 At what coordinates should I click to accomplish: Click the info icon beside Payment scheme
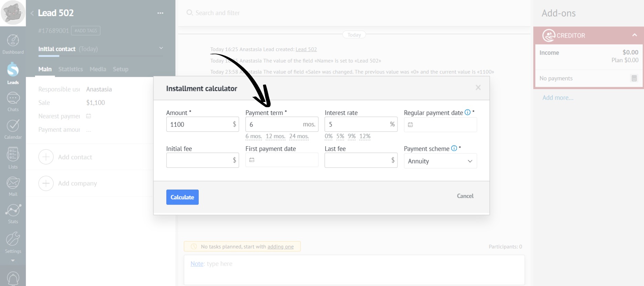(x=454, y=148)
